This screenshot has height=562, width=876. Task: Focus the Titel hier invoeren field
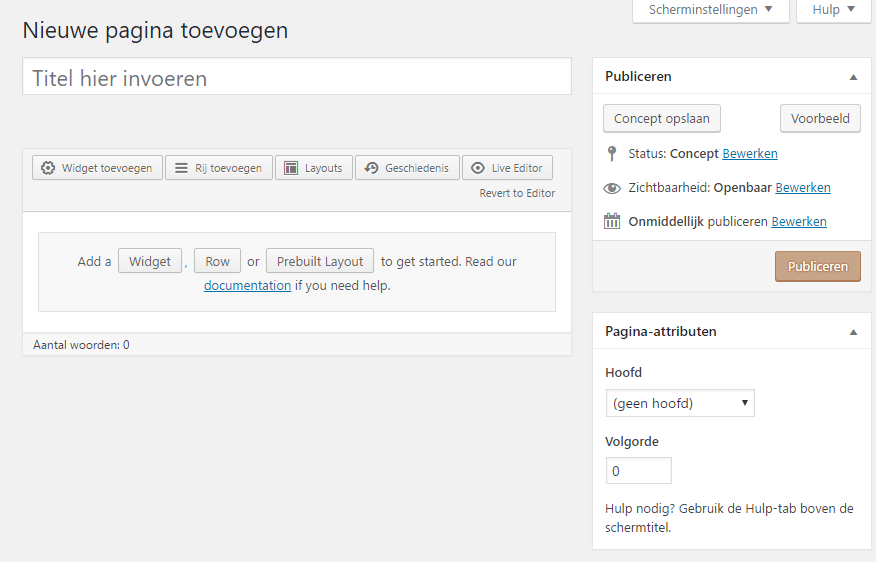(x=297, y=77)
